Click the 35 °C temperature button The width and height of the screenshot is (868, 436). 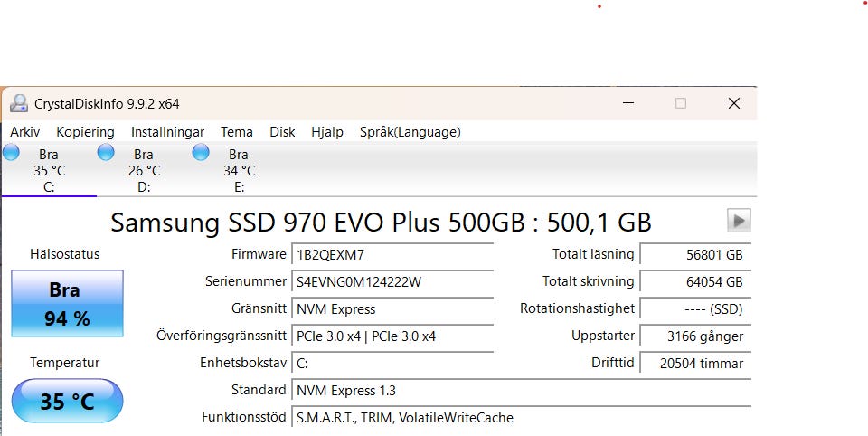coord(67,401)
